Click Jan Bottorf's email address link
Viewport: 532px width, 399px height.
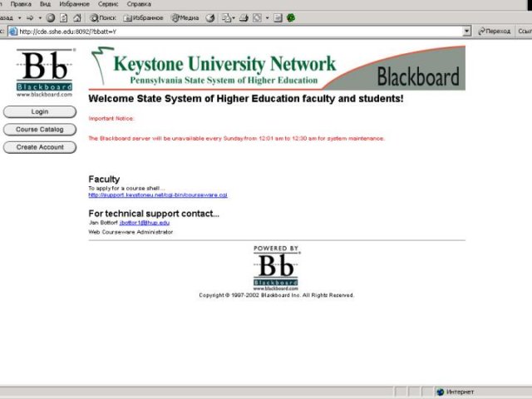[145, 223]
